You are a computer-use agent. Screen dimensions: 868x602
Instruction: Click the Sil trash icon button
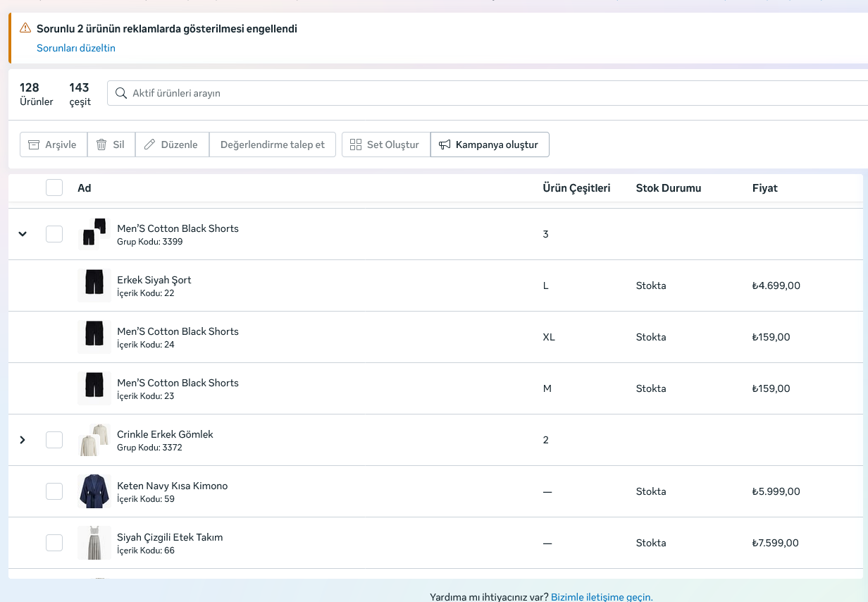[x=101, y=145]
